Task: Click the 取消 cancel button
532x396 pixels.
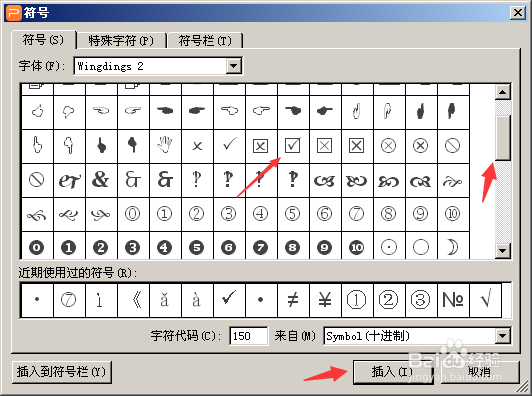Action: coord(479,372)
